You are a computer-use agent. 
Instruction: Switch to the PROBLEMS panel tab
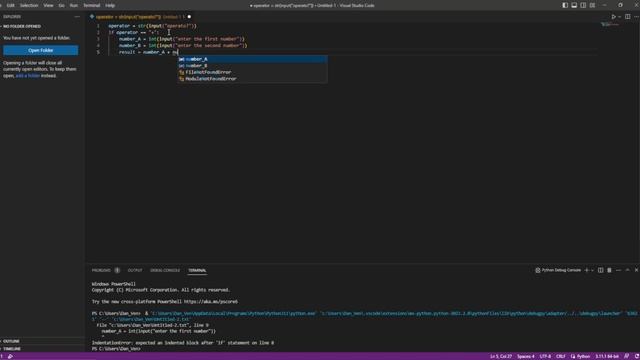[x=101, y=270]
